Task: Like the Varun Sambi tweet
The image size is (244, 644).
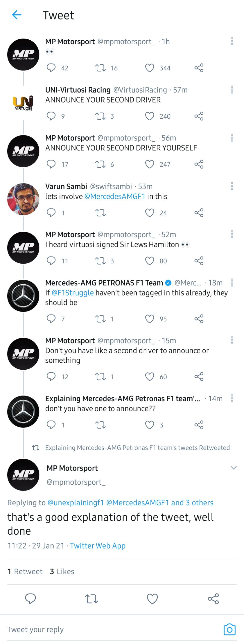Action: [150, 213]
